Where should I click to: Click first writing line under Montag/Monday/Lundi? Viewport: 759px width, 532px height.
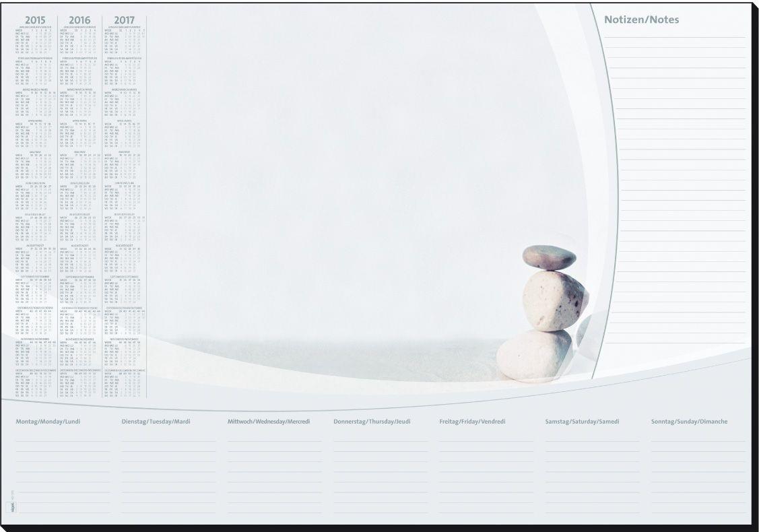tap(62, 441)
